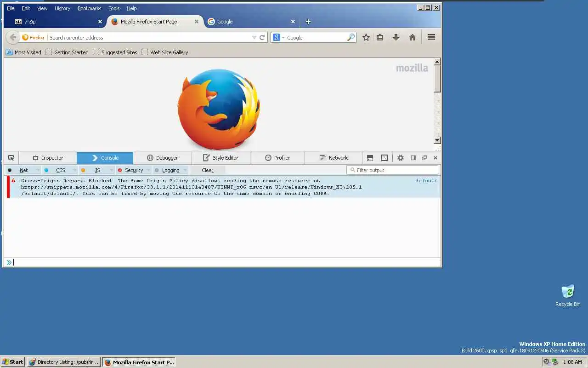Click the address bar
This screenshot has width=588, height=368.
point(149,38)
